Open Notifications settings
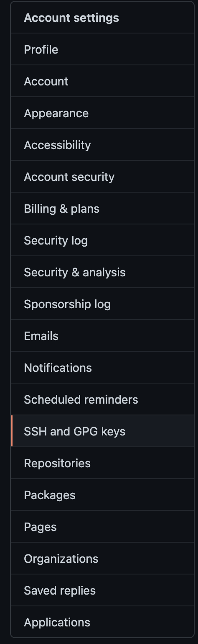The width and height of the screenshot is (198, 644). [102, 368]
